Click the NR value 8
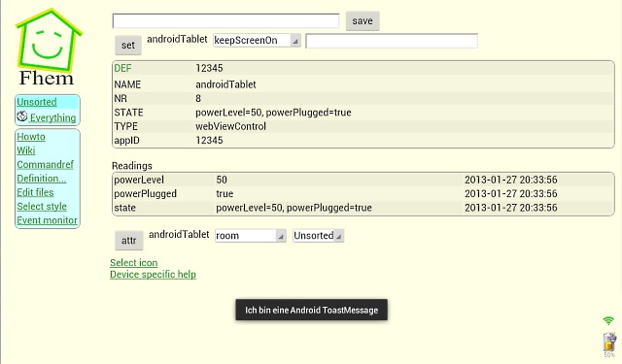This screenshot has height=364, width=622. click(x=198, y=98)
